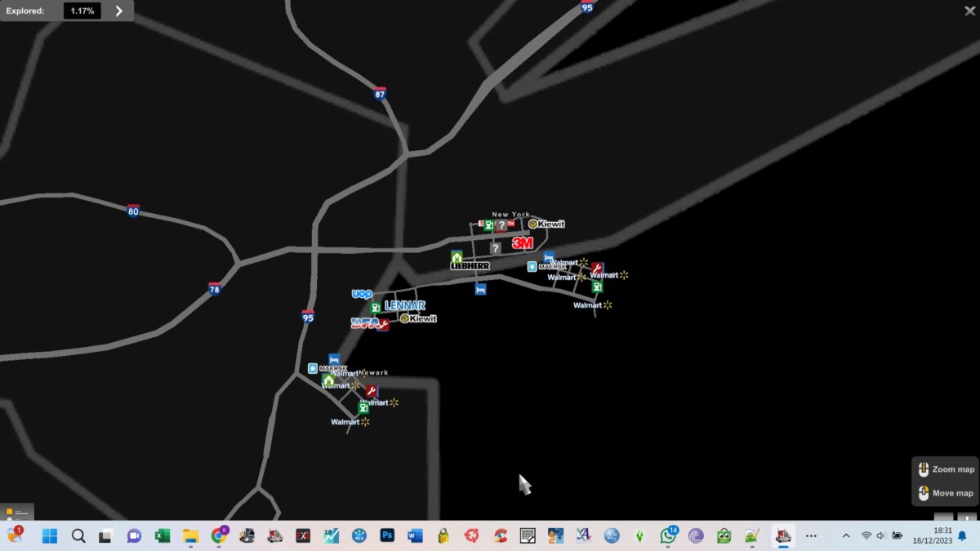
Task: Open the taskbar overflow three-dots menu
Action: tap(811, 535)
